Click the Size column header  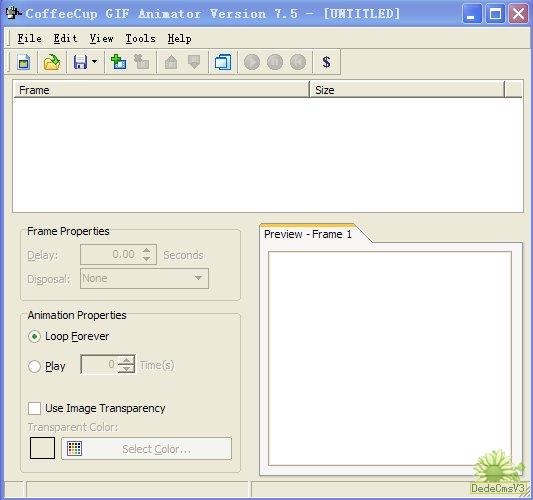[x=407, y=90]
